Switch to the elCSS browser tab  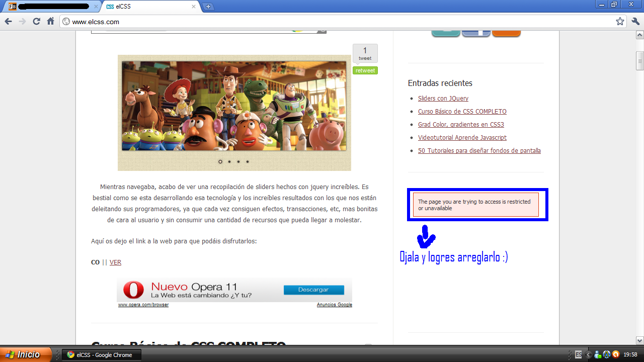[x=150, y=7]
